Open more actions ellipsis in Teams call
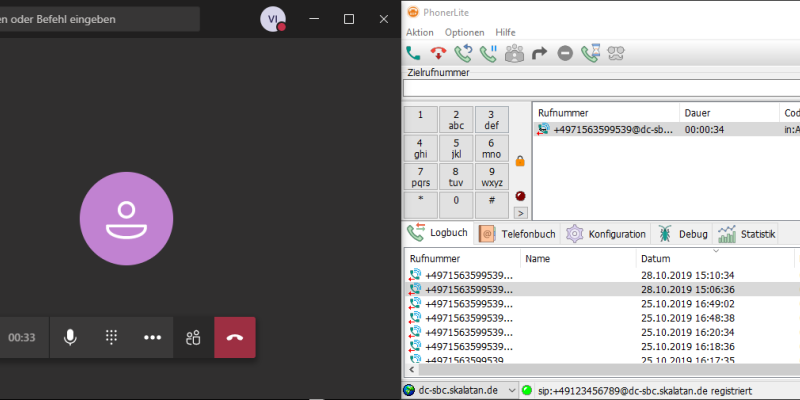This screenshot has height=400, width=800. click(152, 338)
